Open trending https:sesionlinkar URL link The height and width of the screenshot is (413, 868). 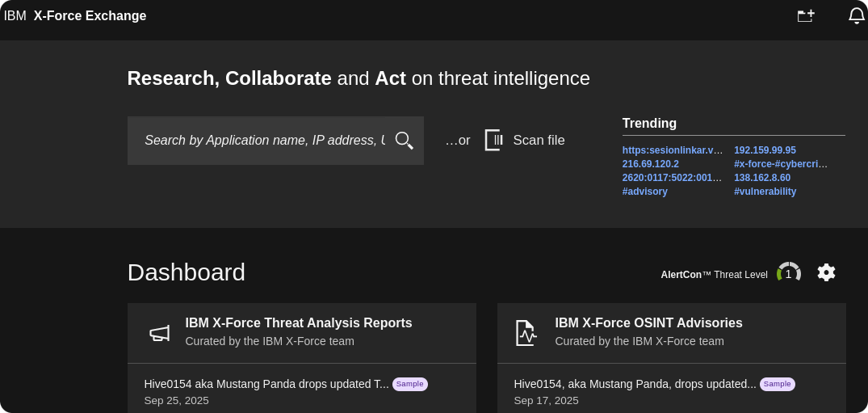point(672,150)
